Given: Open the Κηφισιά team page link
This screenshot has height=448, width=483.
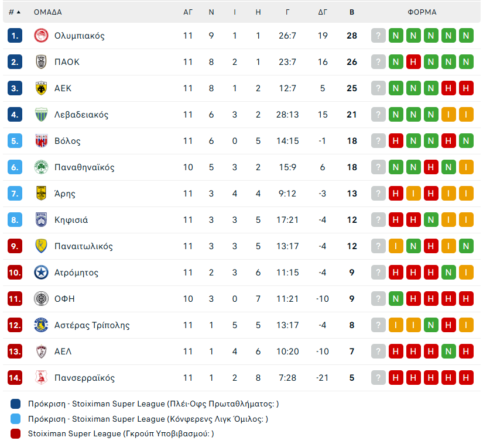Looking at the screenshot, I should (71, 220).
